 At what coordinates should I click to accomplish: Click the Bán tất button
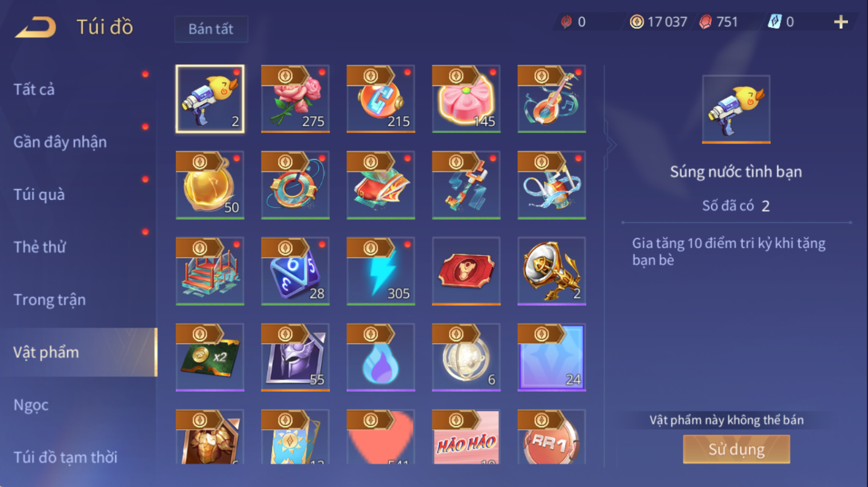tap(211, 29)
